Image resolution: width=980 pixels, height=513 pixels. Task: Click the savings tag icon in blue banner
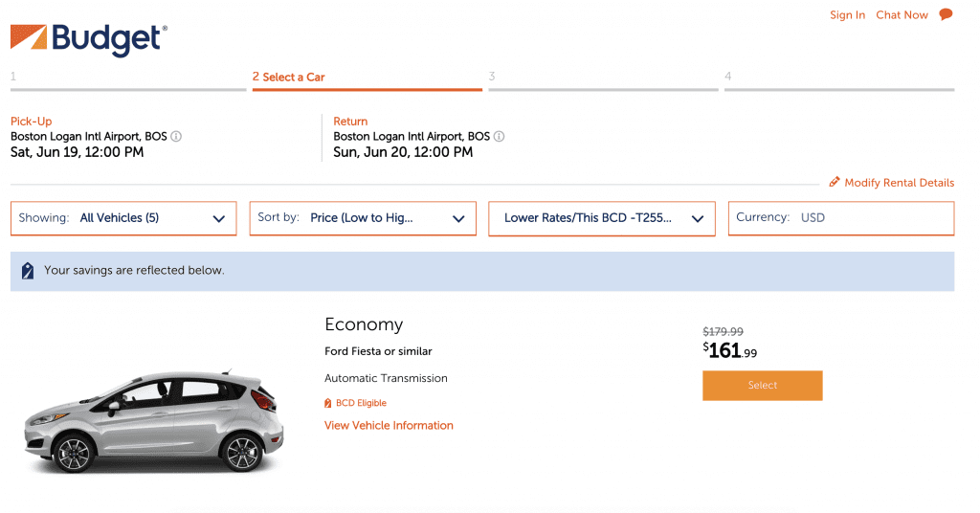click(x=28, y=271)
